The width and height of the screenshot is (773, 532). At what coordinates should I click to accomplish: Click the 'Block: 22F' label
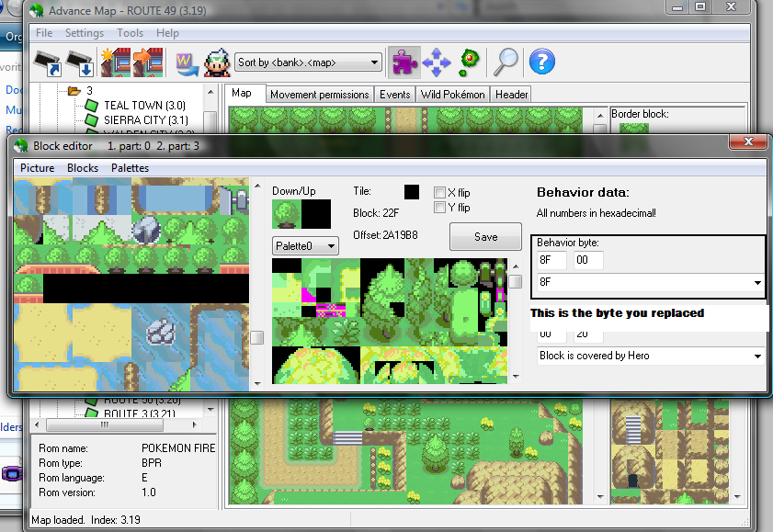click(x=376, y=213)
